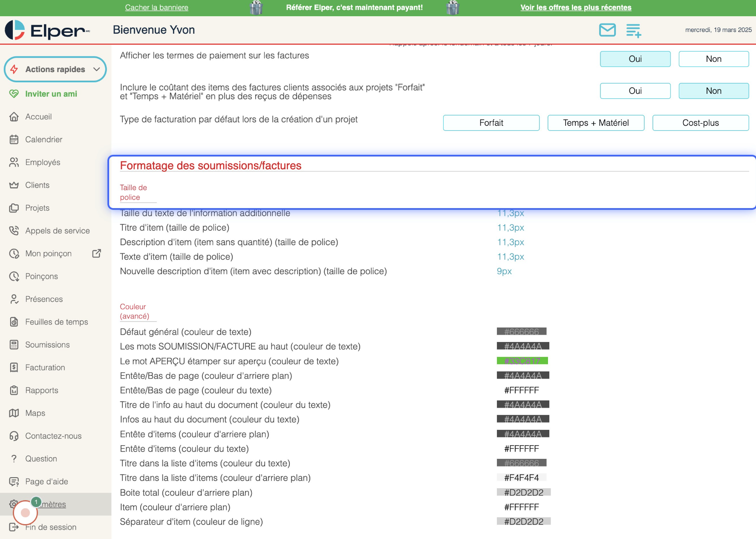Click the Mon poinçon clock icon

[x=14, y=253]
